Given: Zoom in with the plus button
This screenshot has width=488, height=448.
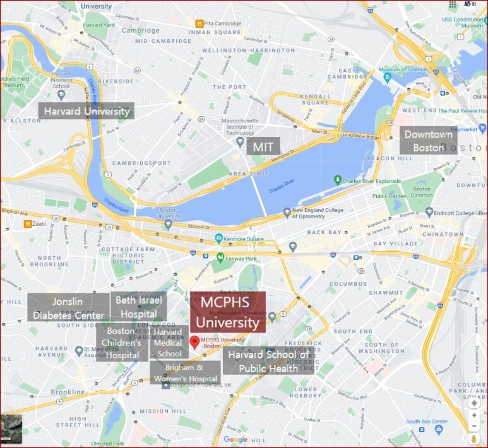Looking at the screenshot, I should pos(474,415).
